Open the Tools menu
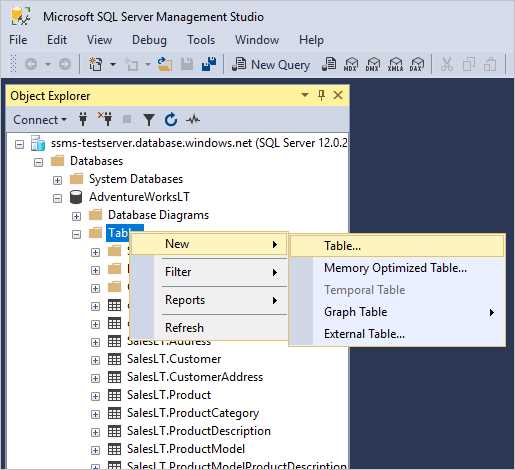The height and width of the screenshot is (470, 515). [201, 40]
